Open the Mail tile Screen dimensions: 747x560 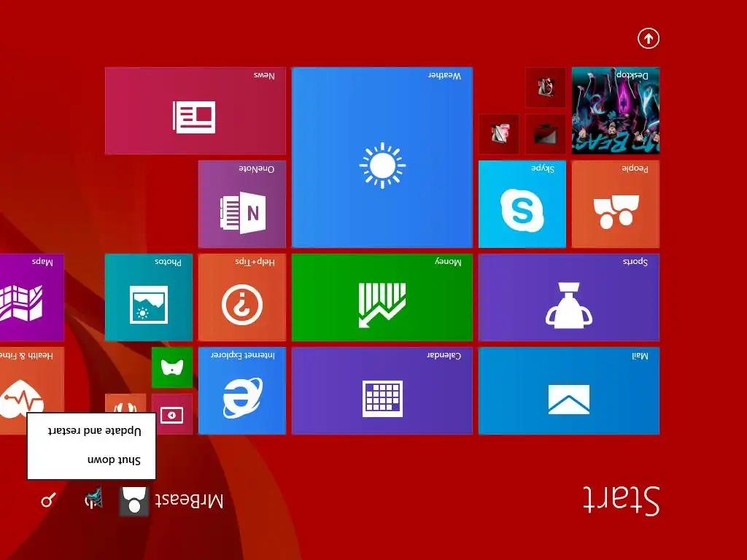(x=569, y=391)
